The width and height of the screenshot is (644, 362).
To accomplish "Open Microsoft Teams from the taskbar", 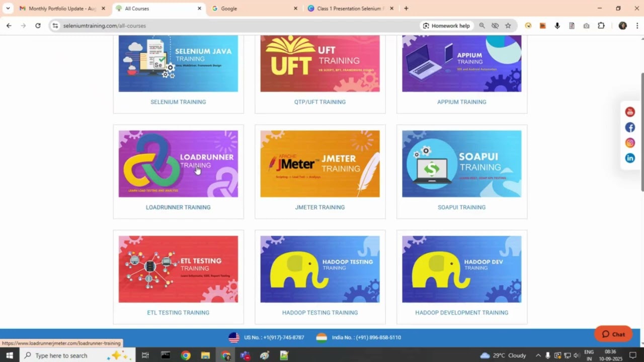I will click(x=245, y=355).
